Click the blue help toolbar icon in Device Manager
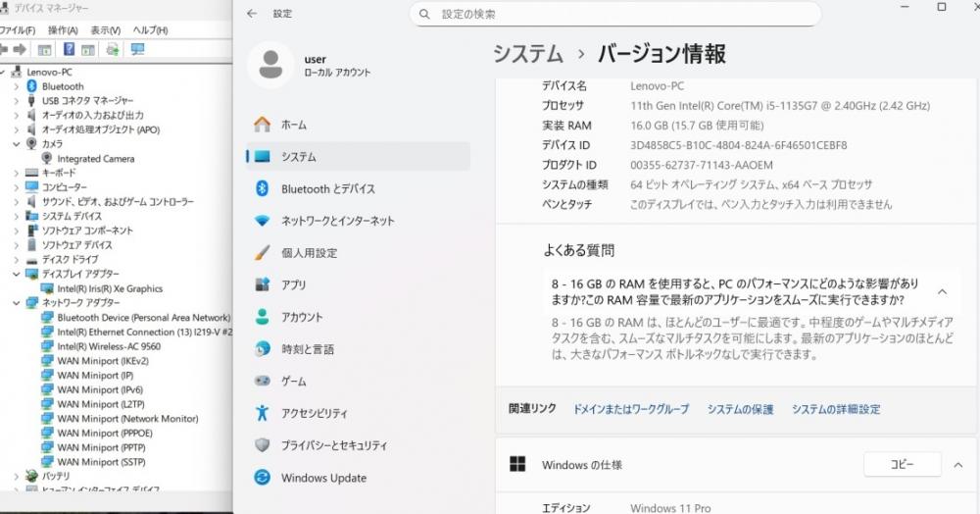 (x=69, y=49)
